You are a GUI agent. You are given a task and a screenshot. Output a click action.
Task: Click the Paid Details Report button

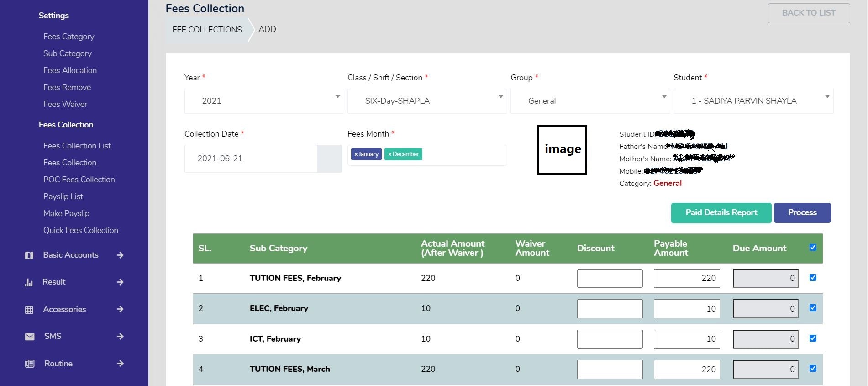pyautogui.click(x=721, y=212)
